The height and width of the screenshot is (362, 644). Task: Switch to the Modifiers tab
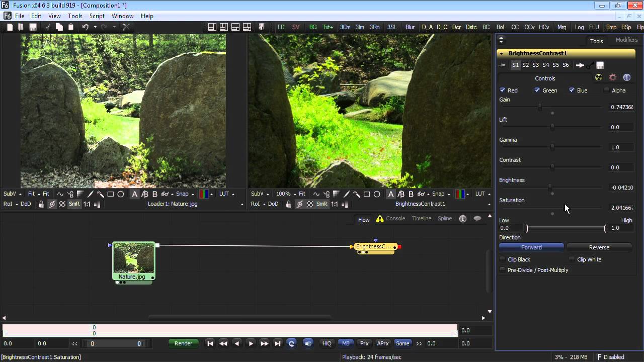click(x=626, y=40)
